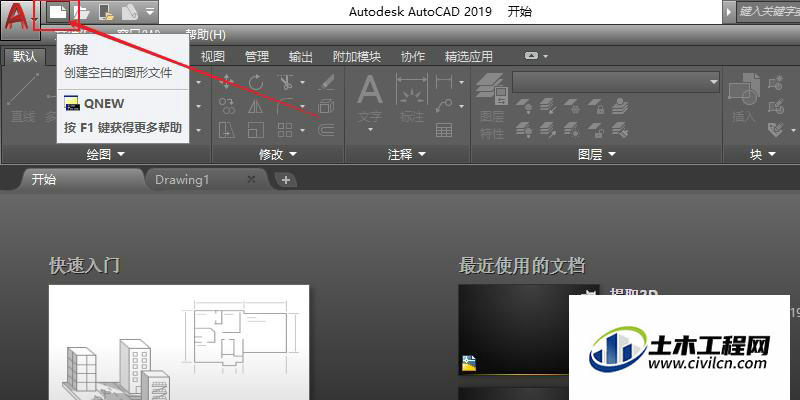Click the Layer Unisolate icon
The height and width of the screenshot is (400, 800).
(548, 130)
